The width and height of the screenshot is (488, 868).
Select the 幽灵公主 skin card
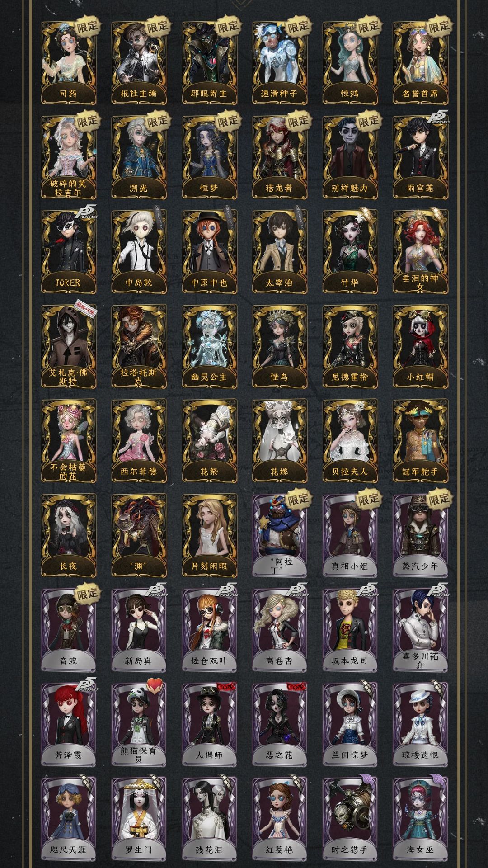click(x=209, y=347)
